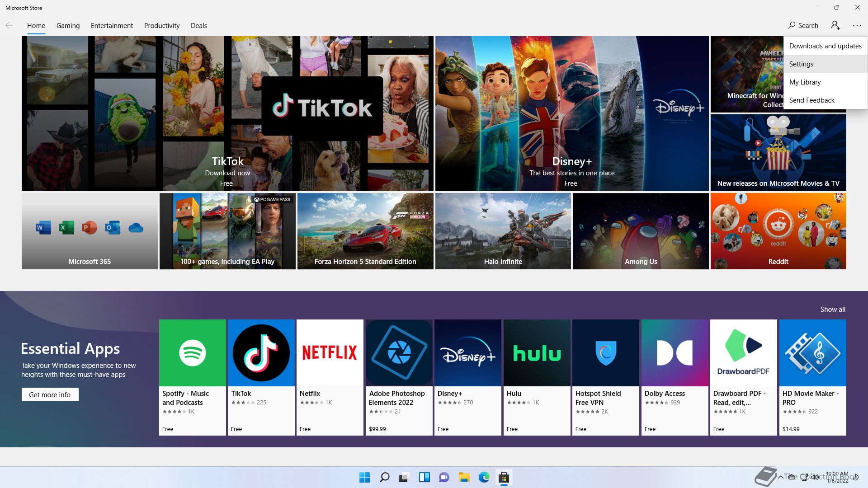Click Show all for Essential Apps
This screenshot has width=868, height=488.
(x=833, y=310)
